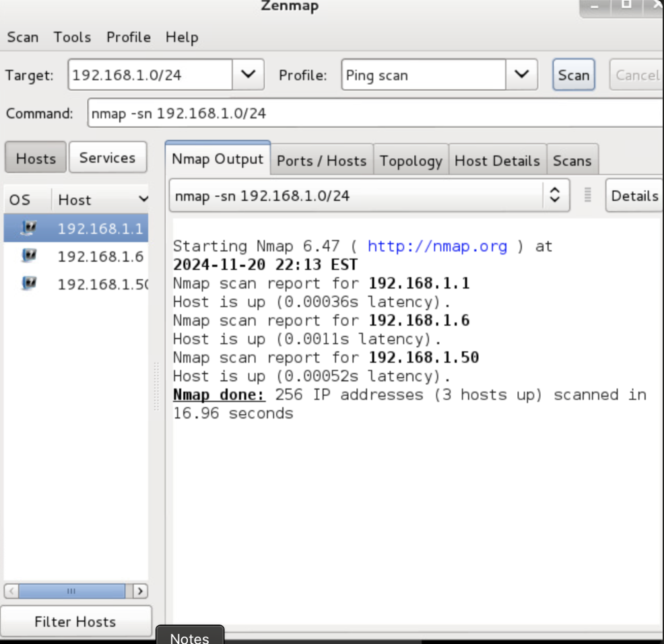Click the Profile combo box field
This screenshot has height=644, width=664.
click(424, 75)
